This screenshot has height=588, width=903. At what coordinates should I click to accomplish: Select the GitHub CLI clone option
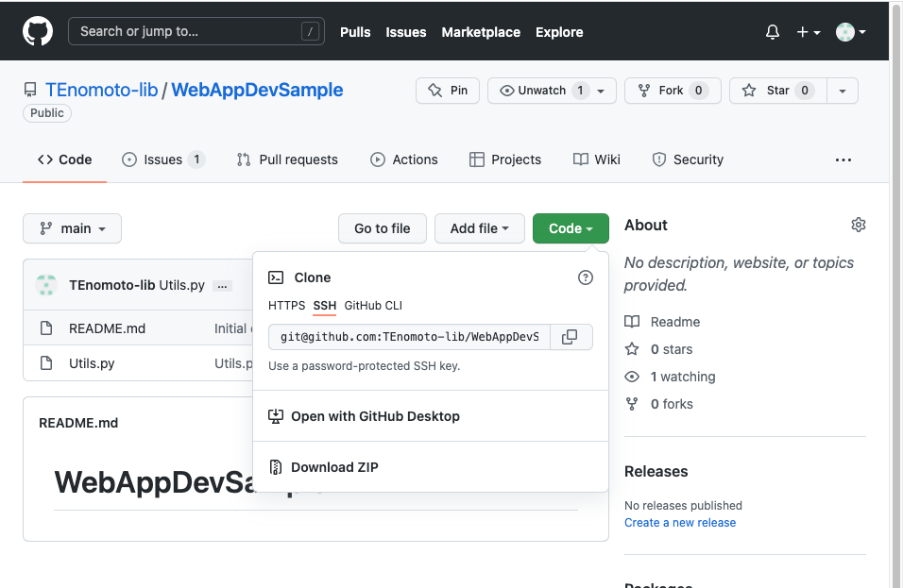373,306
